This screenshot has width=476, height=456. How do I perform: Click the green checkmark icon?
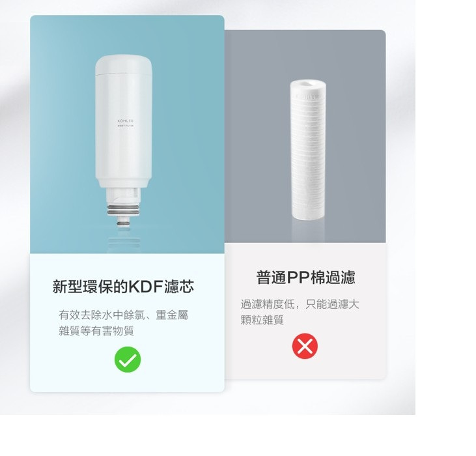click(x=128, y=360)
